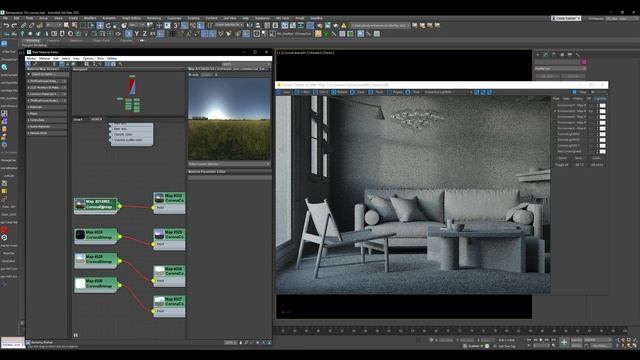Image resolution: width=640 pixels, height=360 pixels.
Task: Click the Undo arrow in main toolbar
Action: (6, 25)
